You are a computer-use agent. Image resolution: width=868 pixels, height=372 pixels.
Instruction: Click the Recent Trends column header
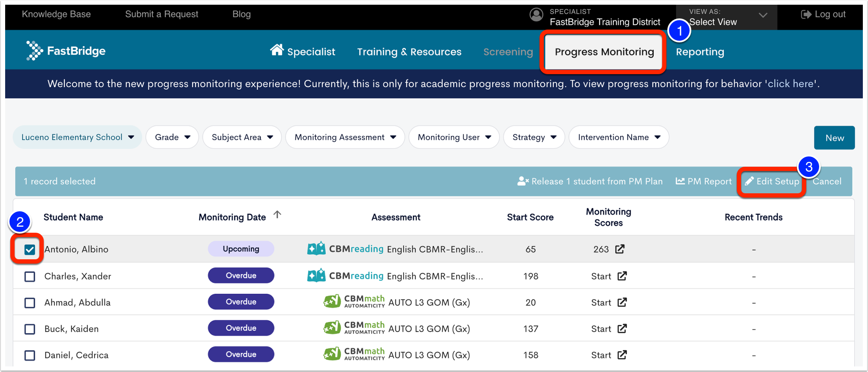pyautogui.click(x=753, y=217)
